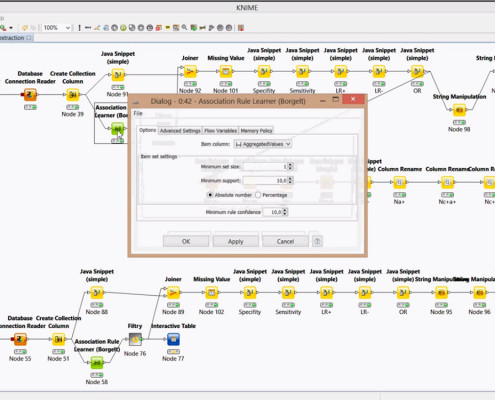The image size is (495, 400).
Task: Select the Missing Value node Node 102
Action: pyautogui.click(x=211, y=293)
